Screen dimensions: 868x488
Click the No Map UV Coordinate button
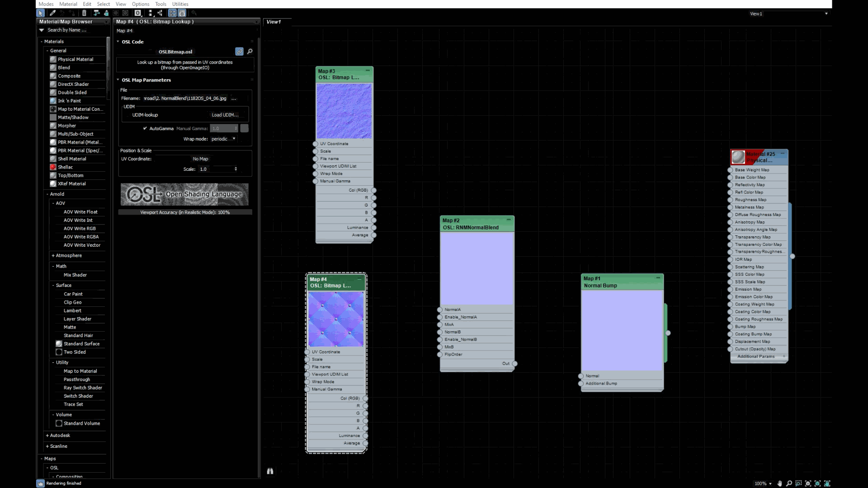point(200,159)
